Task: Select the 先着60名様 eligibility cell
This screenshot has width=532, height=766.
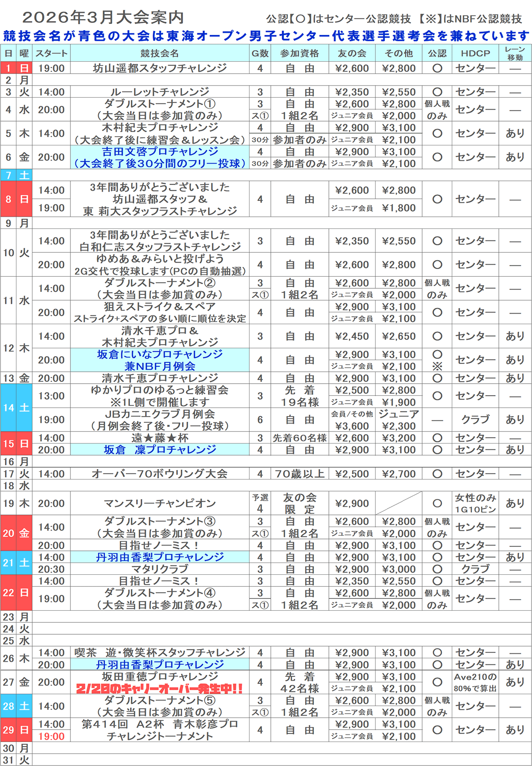Action: click(299, 438)
